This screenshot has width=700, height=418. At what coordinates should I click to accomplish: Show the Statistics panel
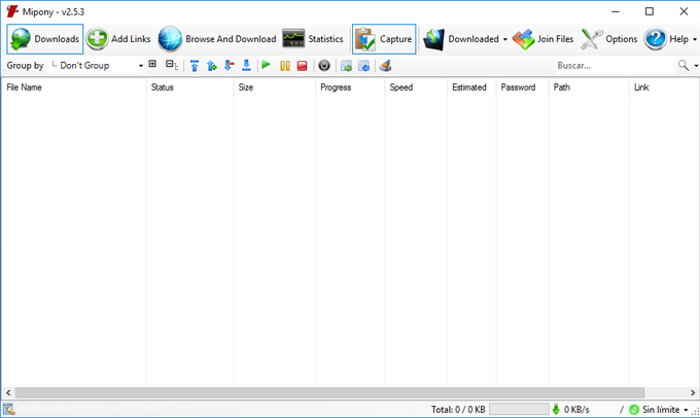click(x=312, y=39)
